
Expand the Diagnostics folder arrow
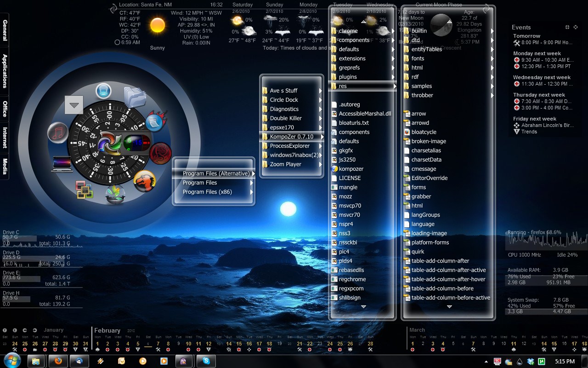tap(321, 109)
